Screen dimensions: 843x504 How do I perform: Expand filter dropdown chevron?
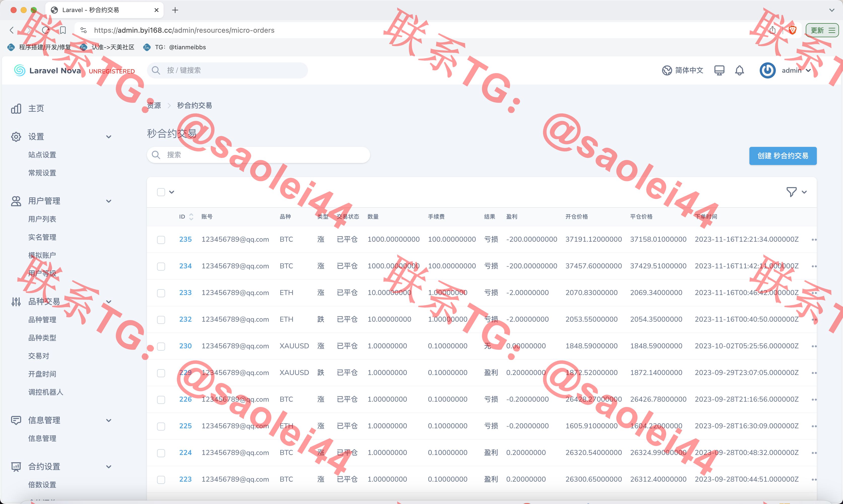pos(804,192)
